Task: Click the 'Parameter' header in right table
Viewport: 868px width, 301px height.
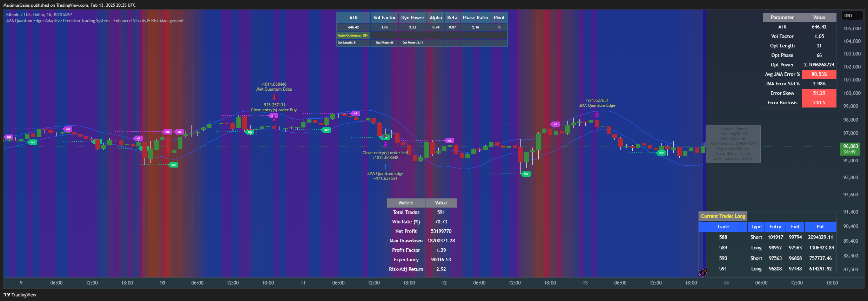Action: click(782, 18)
